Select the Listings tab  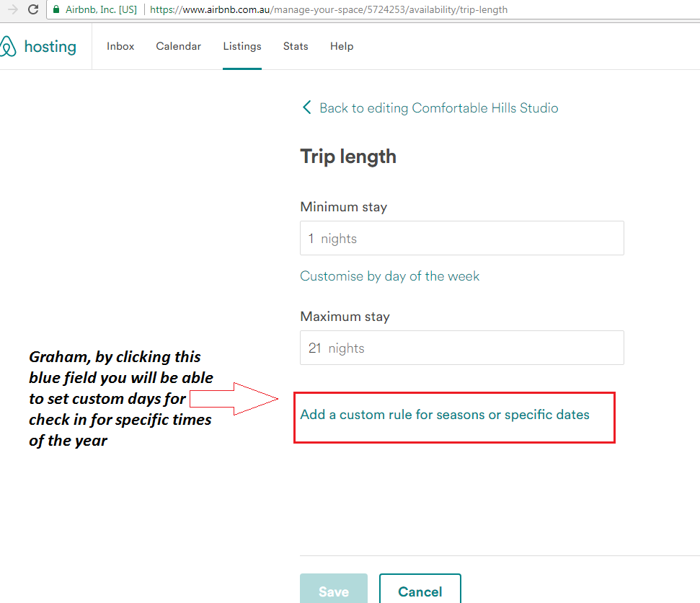pyautogui.click(x=242, y=46)
